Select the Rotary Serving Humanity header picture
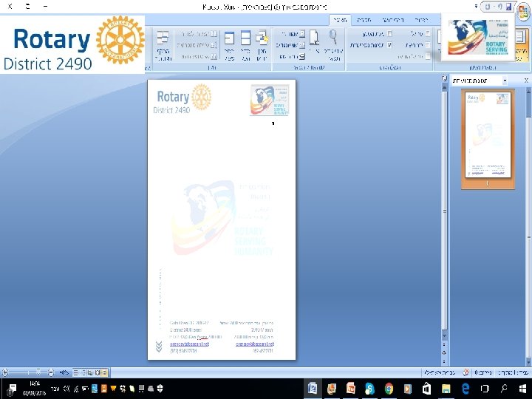 pyautogui.click(x=270, y=100)
